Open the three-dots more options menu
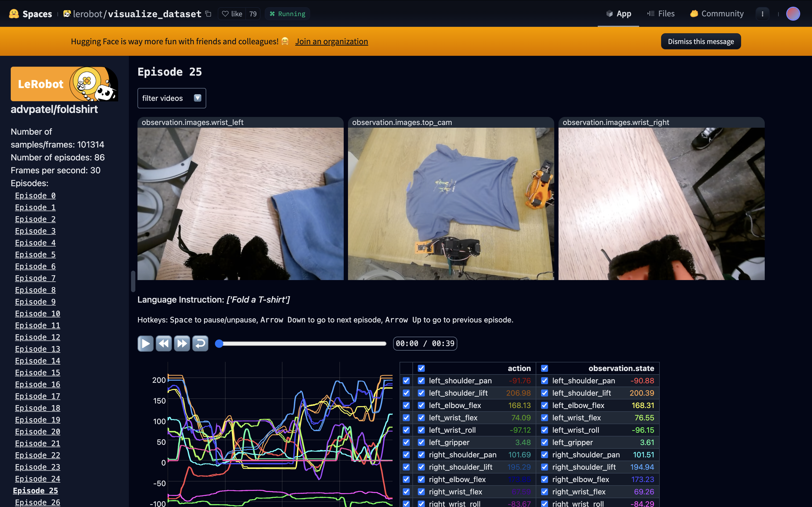The width and height of the screenshot is (812, 507). 762,14
